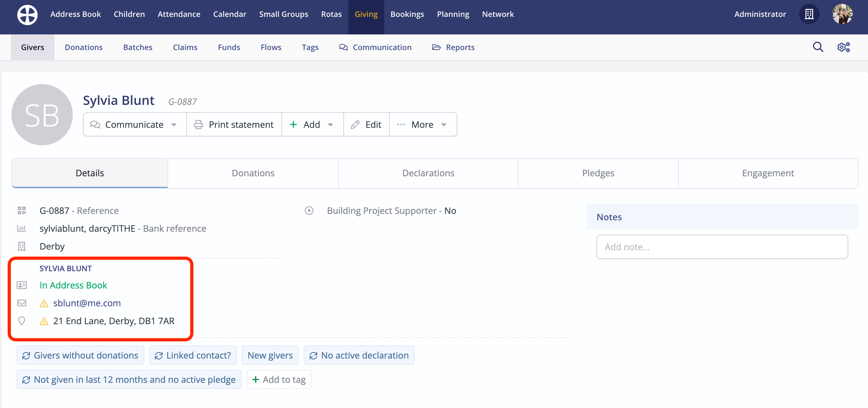Open the Add dropdown arrow

tap(331, 124)
